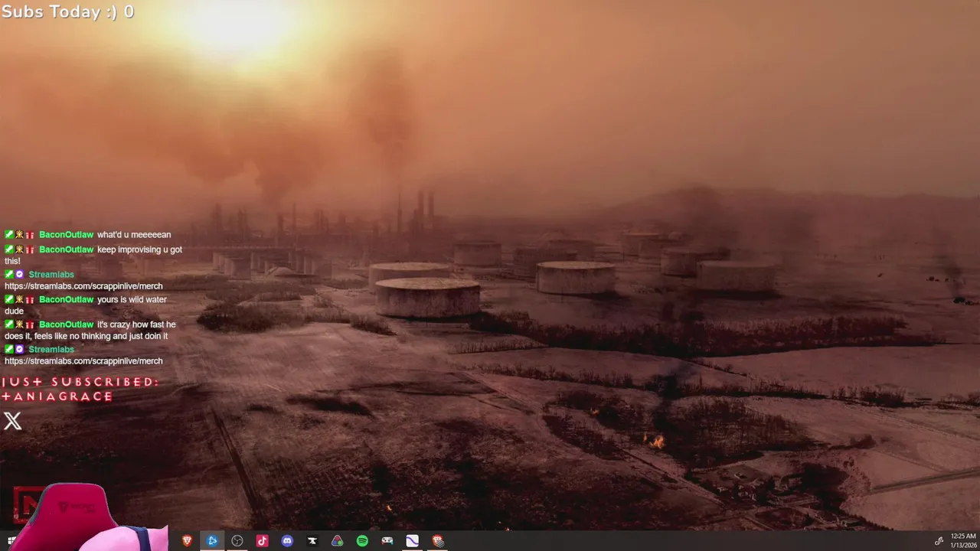
Task: Open the 12:25 AM clock and date flyout
Action: 963,540
